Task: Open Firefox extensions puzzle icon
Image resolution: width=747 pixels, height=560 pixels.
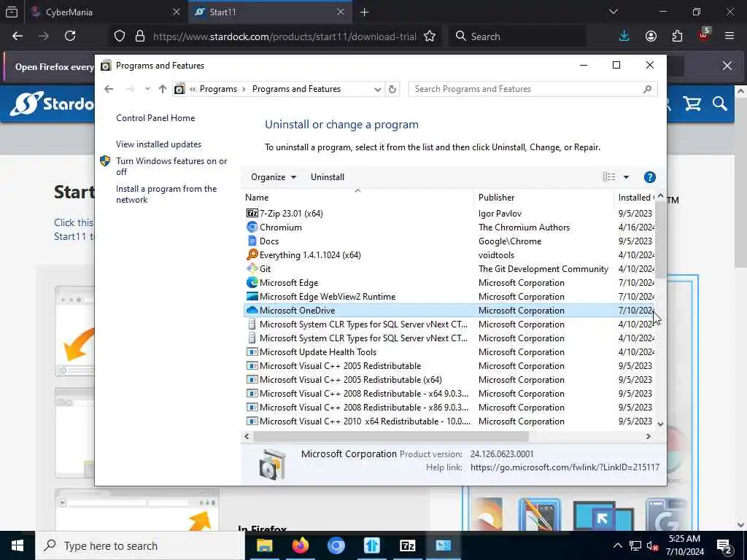Action: (x=677, y=36)
